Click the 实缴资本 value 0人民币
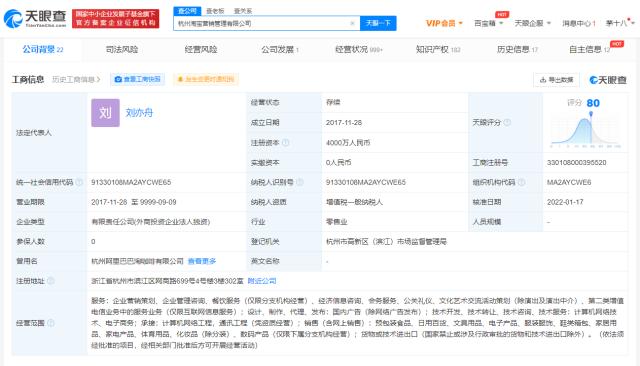This screenshot has height=366, width=640. [338, 162]
